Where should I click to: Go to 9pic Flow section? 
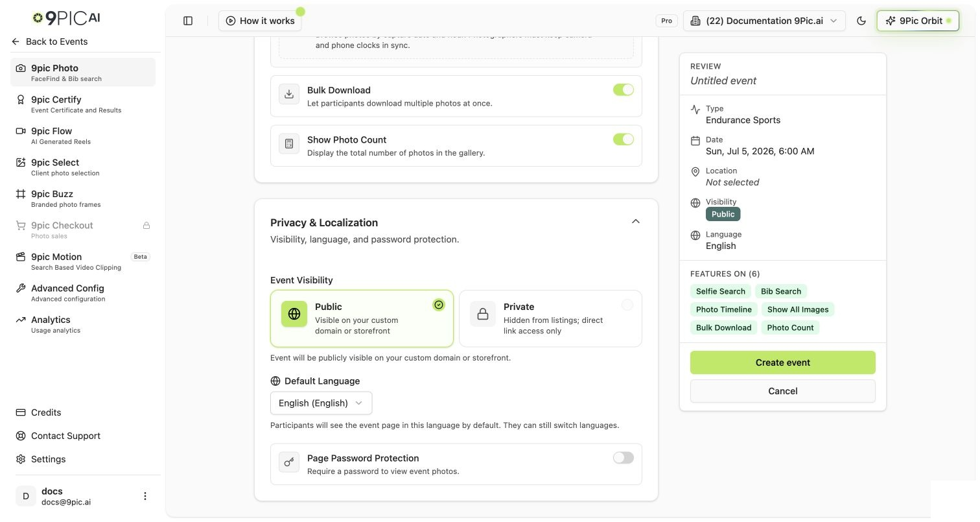coord(83,135)
